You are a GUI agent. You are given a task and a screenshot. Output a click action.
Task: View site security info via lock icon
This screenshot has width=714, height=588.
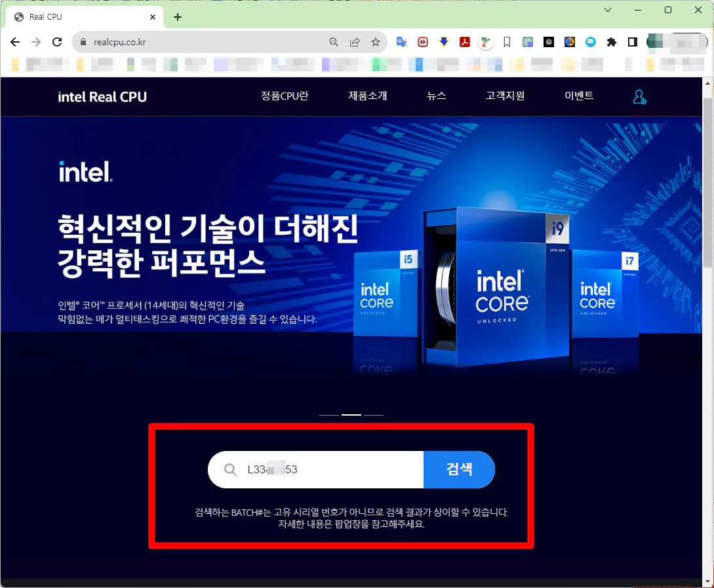pos(83,43)
